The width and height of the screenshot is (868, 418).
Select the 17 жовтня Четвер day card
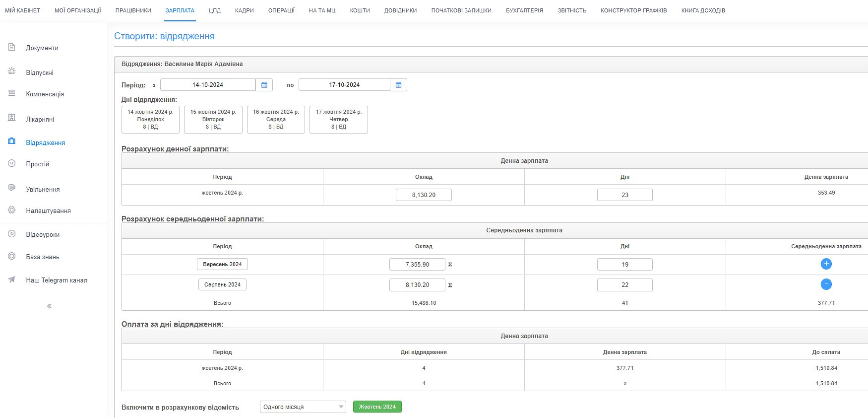coord(339,120)
